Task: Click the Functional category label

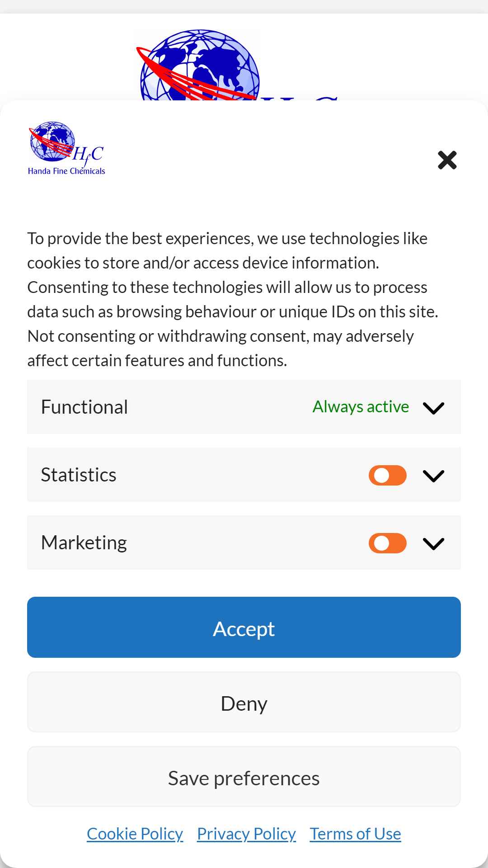Action: click(84, 407)
